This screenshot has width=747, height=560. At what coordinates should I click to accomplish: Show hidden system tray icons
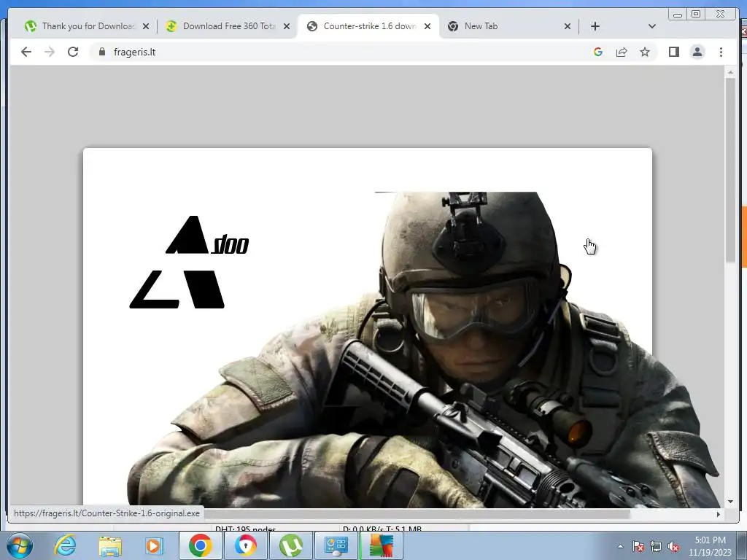(x=620, y=547)
